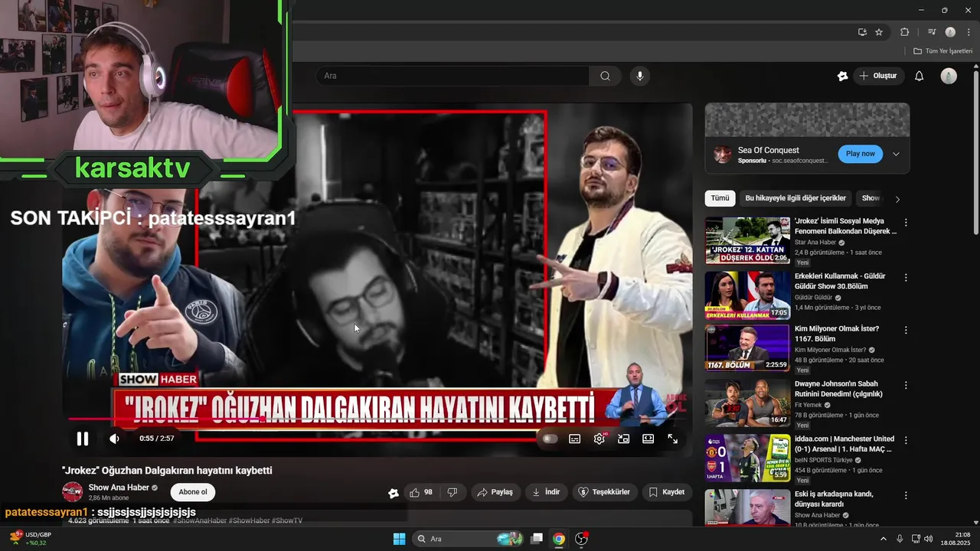Screen dimensions: 980x551
Task: Subscribe using the Abone ol button
Action: click(x=193, y=492)
